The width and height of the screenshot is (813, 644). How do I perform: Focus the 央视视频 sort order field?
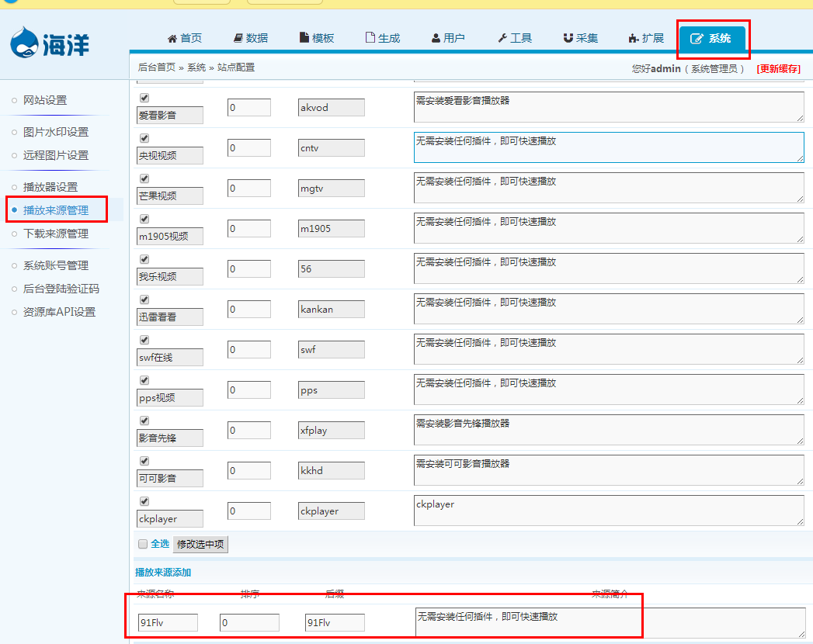click(x=249, y=148)
